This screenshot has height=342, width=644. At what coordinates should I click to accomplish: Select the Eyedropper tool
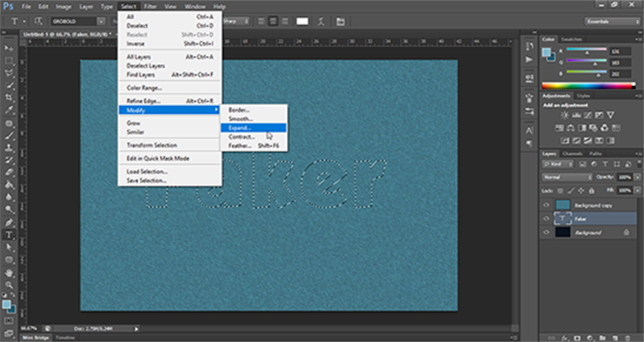pos(9,110)
